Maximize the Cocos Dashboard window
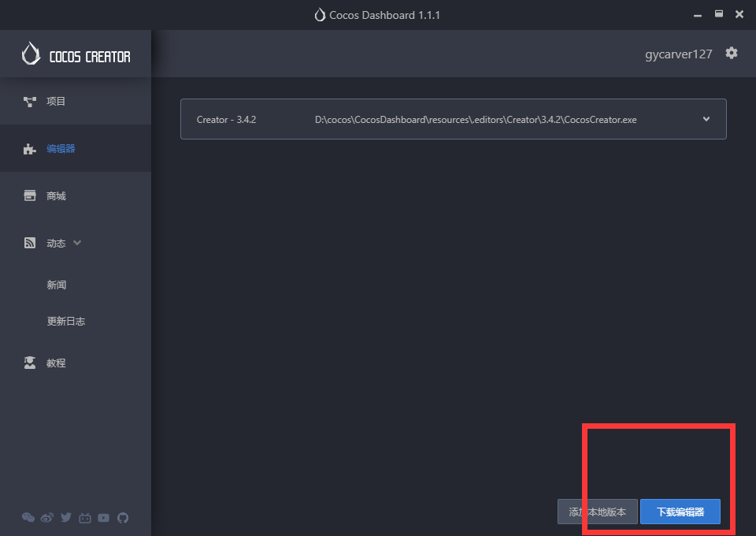 pos(719,14)
